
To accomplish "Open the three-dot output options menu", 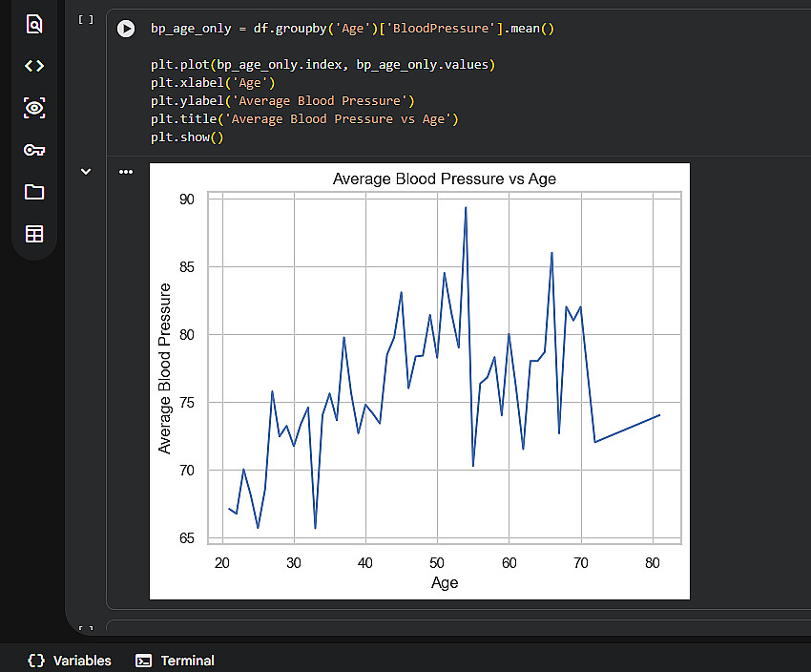I will [126, 172].
